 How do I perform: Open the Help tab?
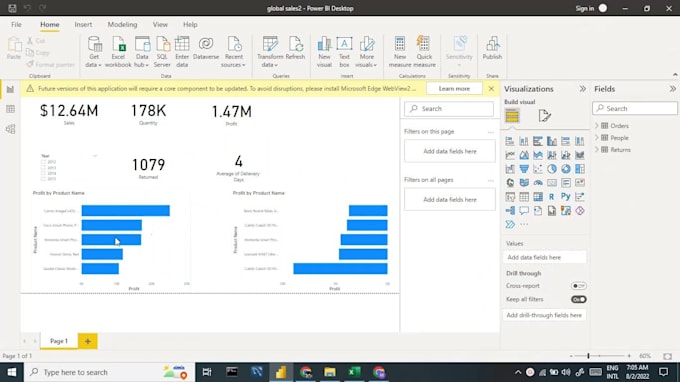(190, 25)
